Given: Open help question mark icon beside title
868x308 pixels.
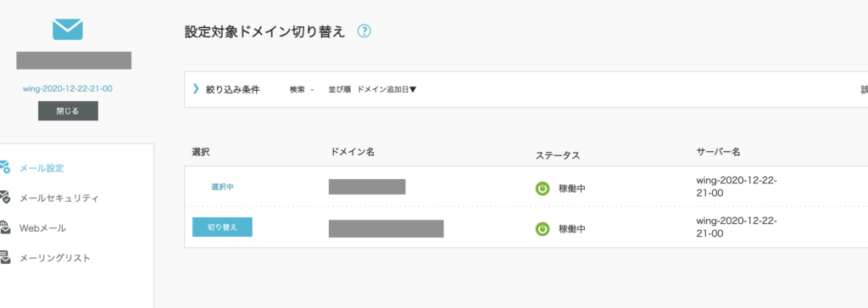Looking at the screenshot, I should pos(364,31).
